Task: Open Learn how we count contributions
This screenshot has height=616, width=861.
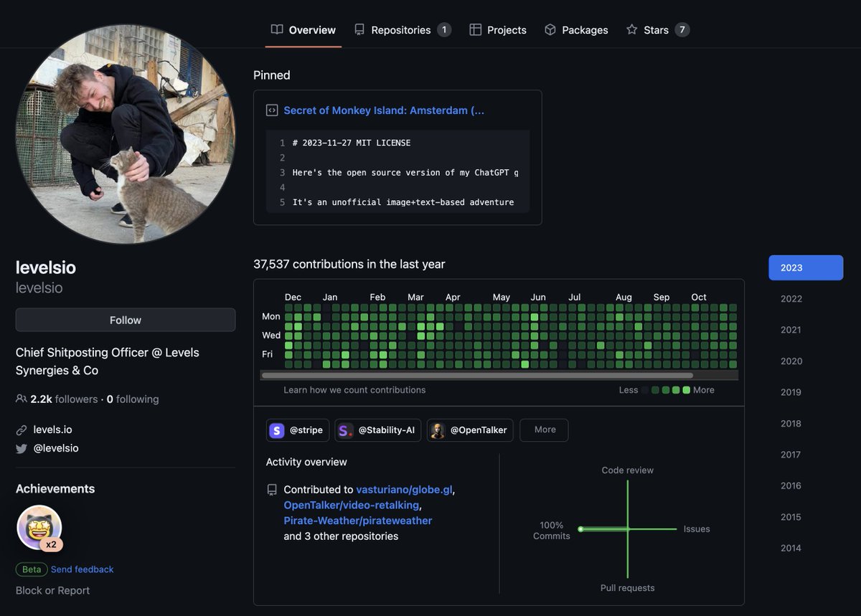Action: point(354,390)
